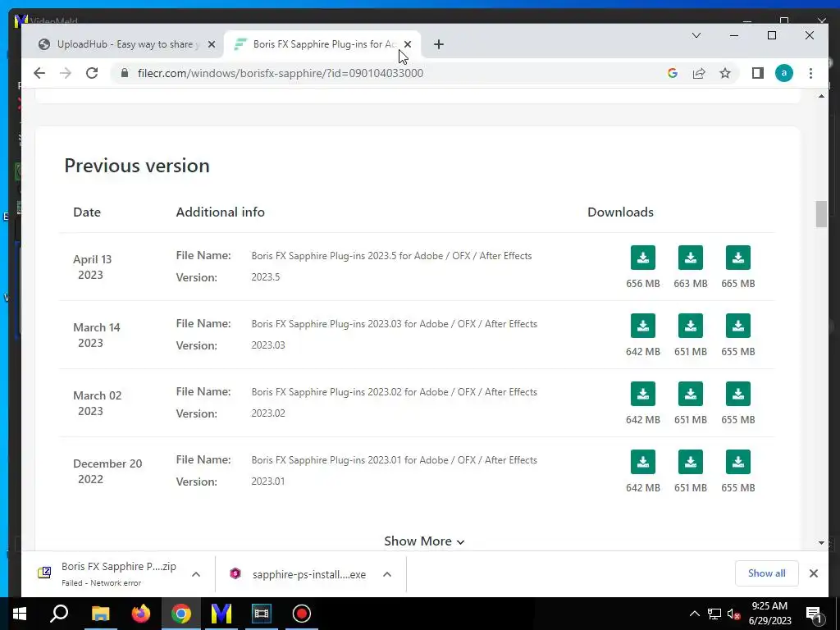Click the file name for version 2023.02

click(395, 391)
